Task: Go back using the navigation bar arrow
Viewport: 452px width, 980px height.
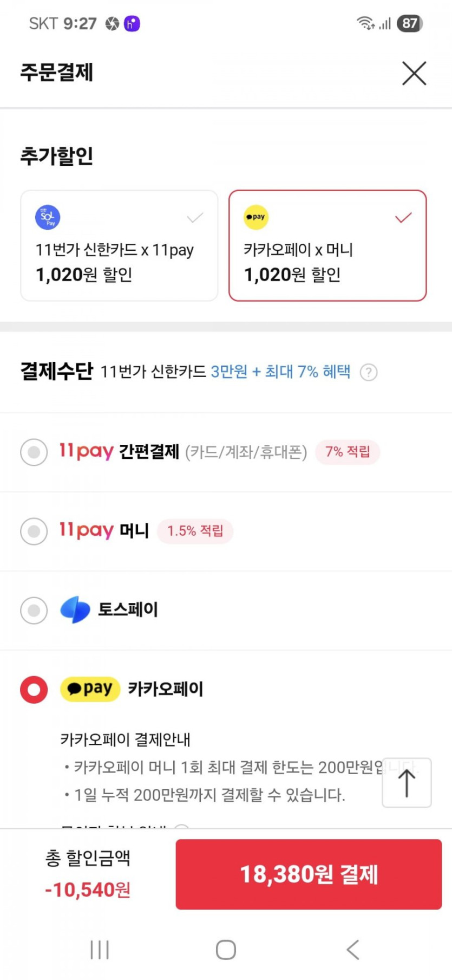Action: 352,950
